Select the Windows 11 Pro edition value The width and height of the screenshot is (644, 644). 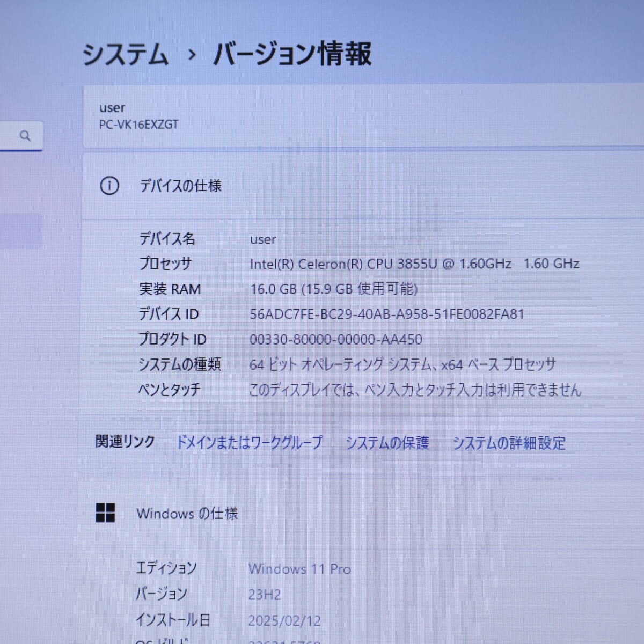click(x=299, y=569)
